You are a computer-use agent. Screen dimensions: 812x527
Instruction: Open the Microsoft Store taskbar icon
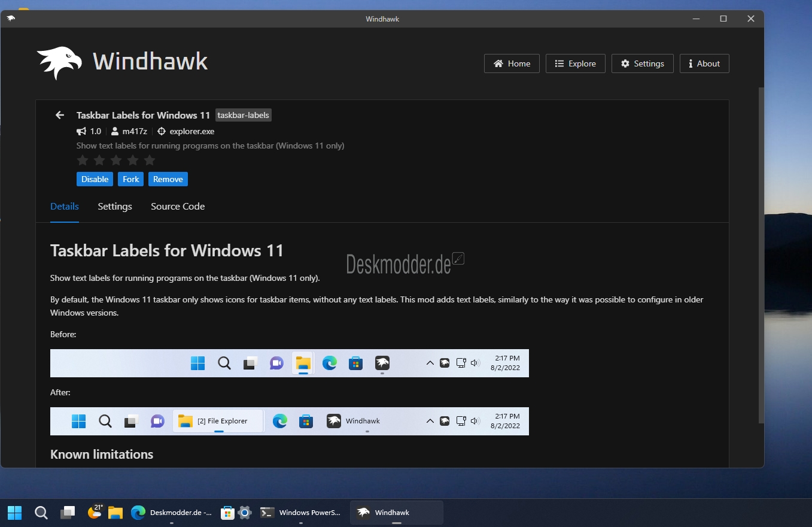coord(227,513)
